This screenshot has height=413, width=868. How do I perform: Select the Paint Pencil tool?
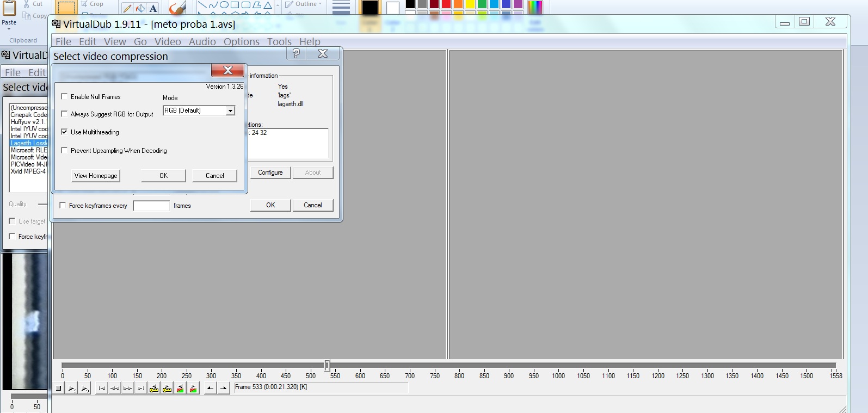(127, 8)
